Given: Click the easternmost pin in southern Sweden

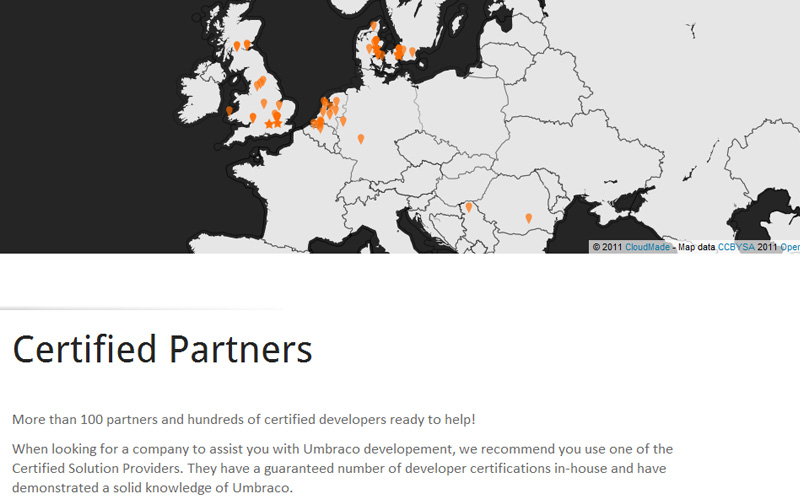Looking at the screenshot, I should point(412,52).
